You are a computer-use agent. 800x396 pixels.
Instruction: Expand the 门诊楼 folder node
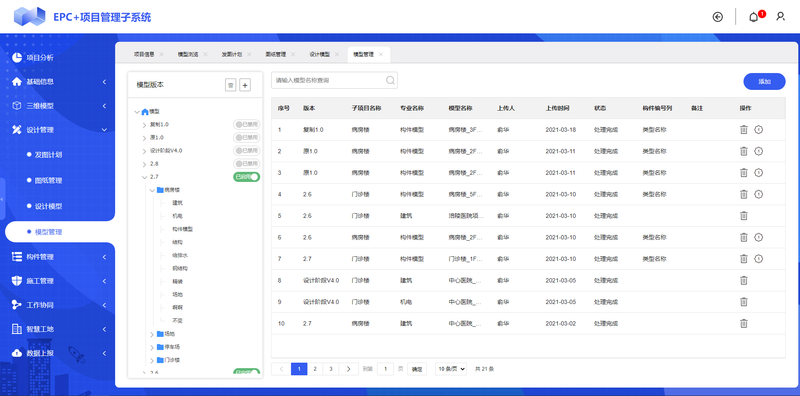[x=152, y=360]
